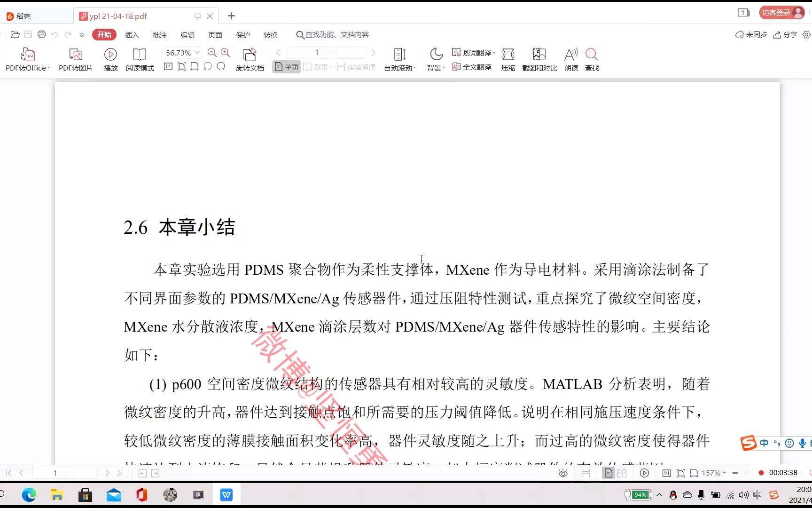The width and height of the screenshot is (812, 508).
Task: Decrease zoom with status bar minus
Action: (735, 473)
